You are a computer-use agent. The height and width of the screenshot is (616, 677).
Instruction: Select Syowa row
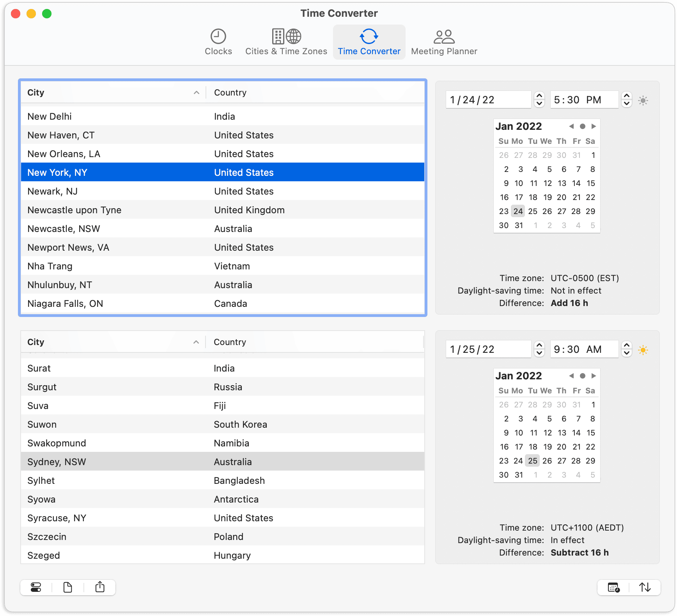[223, 499]
